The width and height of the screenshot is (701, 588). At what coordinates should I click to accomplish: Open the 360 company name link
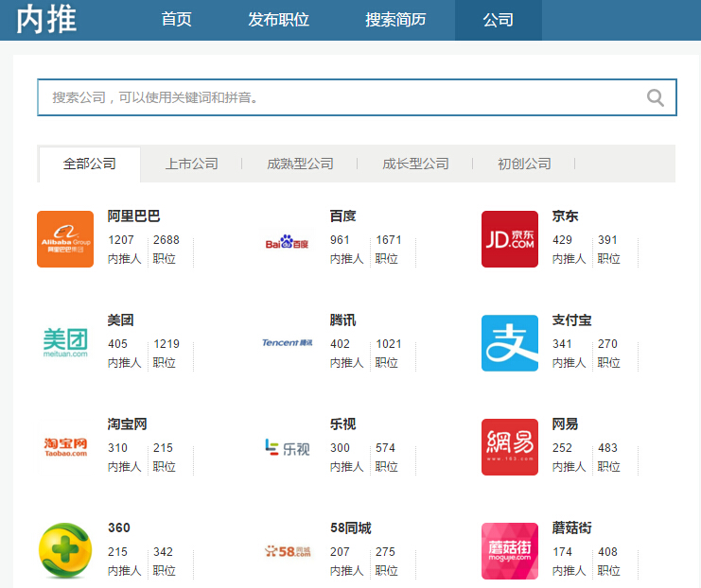tap(119, 528)
